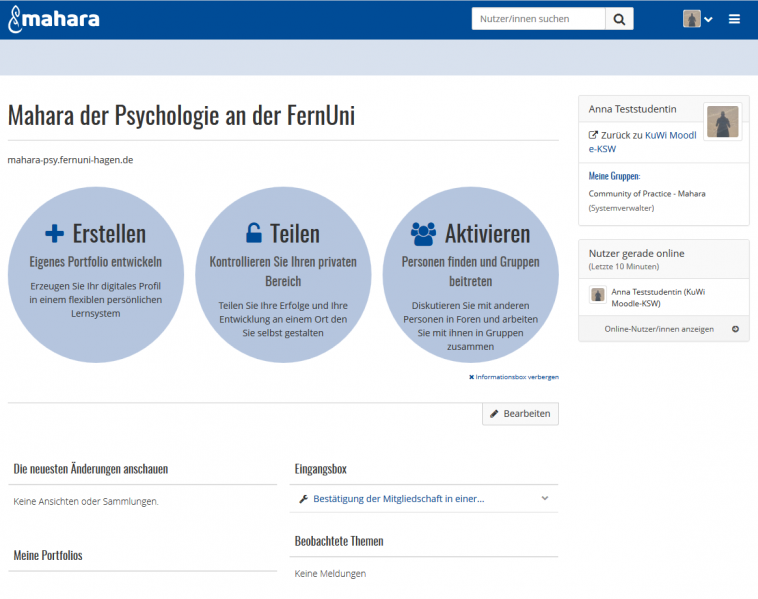758x599 pixels.
Task: Focus the Nutzer/innen suchen search field
Action: pyautogui.click(x=538, y=19)
